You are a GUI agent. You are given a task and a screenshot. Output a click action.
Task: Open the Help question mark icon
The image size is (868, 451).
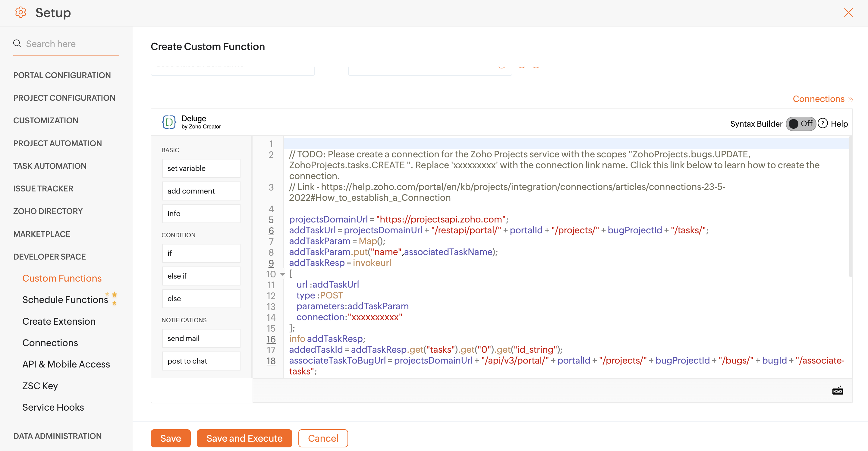coord(822,123)
